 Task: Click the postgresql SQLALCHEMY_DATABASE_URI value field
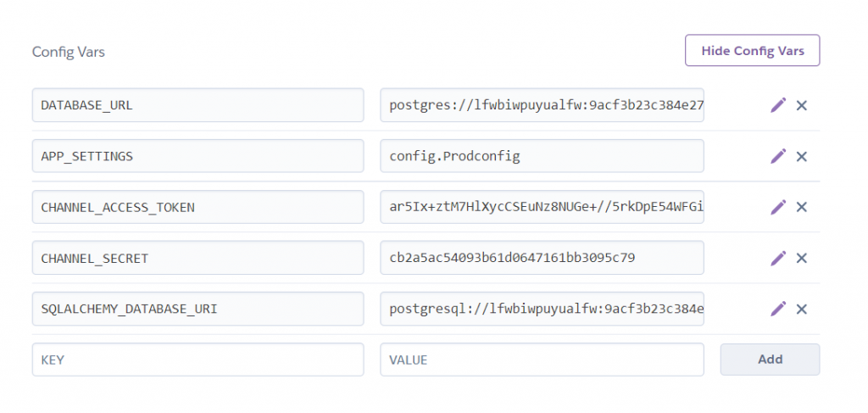pos(542,309)
